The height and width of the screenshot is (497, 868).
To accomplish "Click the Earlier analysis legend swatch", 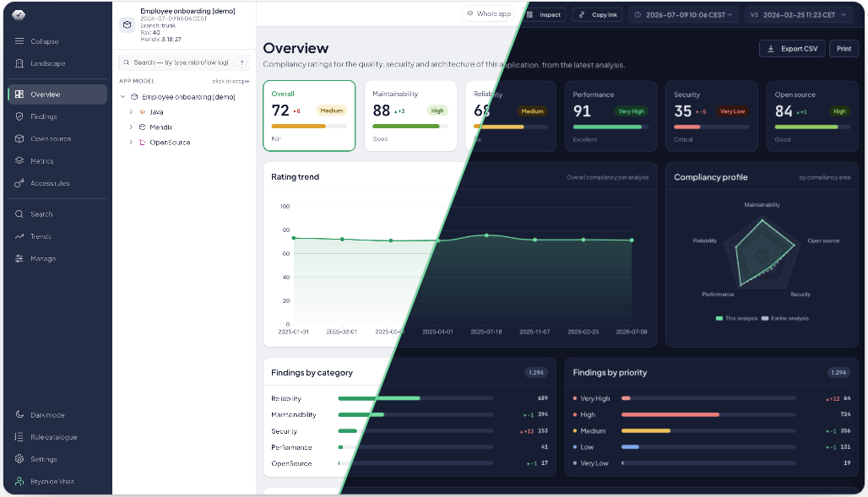I will click(765, 318).
